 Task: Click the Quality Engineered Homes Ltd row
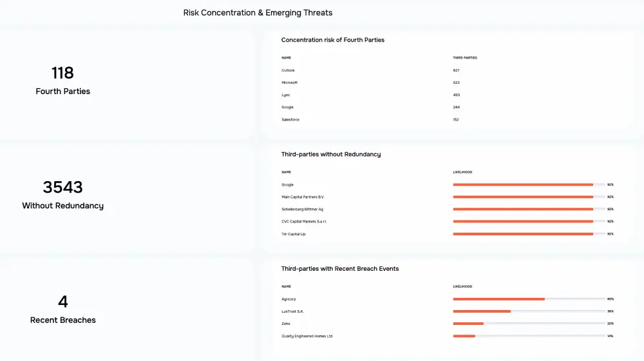coord(307,336)
